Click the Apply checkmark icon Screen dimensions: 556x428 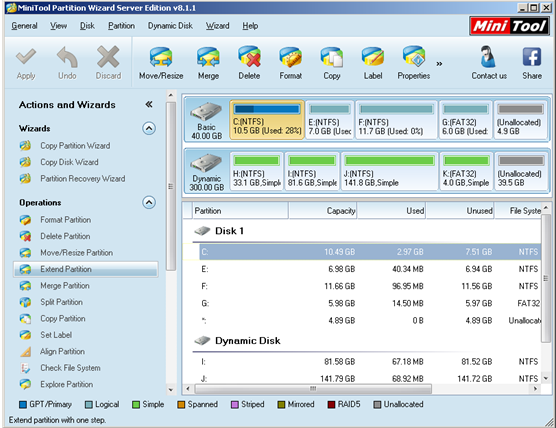coord(26,57)
